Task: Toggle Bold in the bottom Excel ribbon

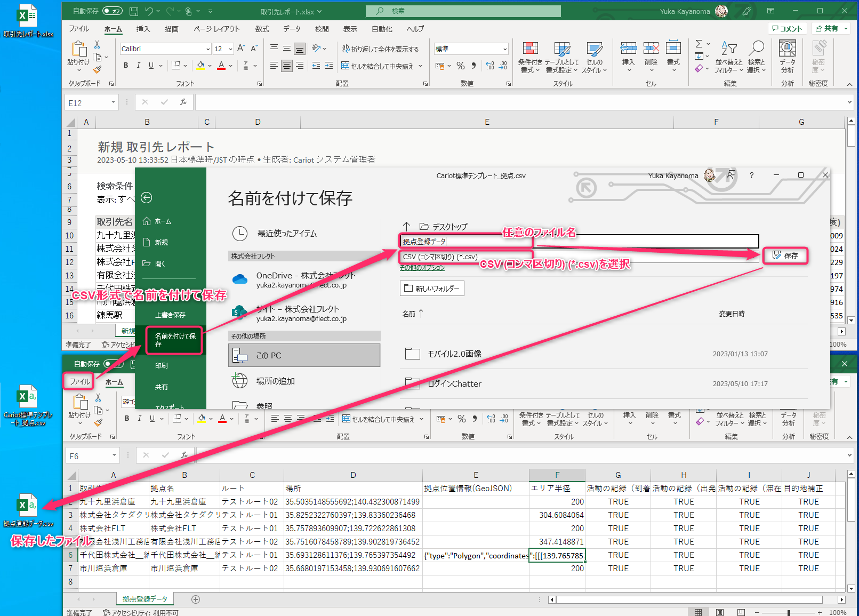Action: [x=127, y=419]
